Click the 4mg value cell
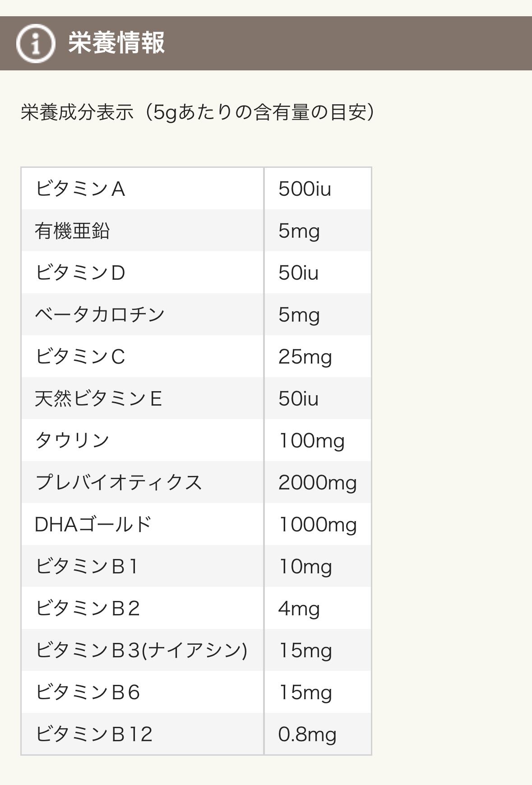This screenshot has height=785, width=532. 299,608
